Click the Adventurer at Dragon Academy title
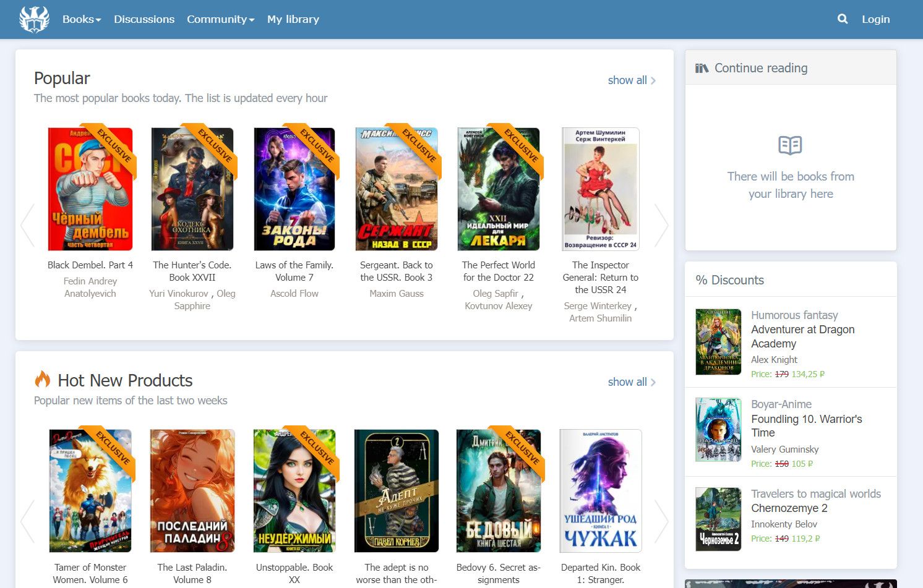923x588 pixels. (803, 336)
